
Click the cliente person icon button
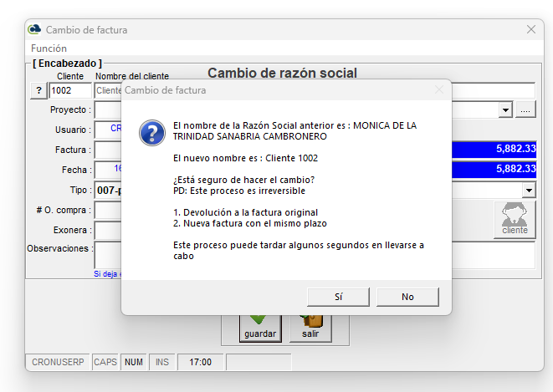514,219
